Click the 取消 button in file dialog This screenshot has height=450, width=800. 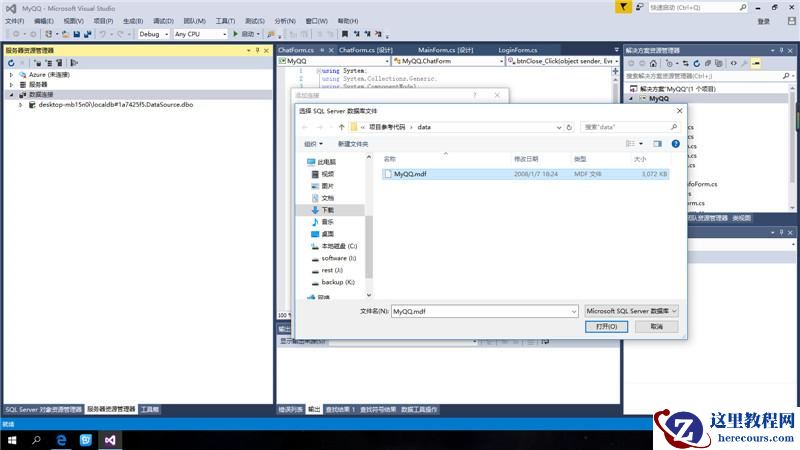[x=656, y=326]
